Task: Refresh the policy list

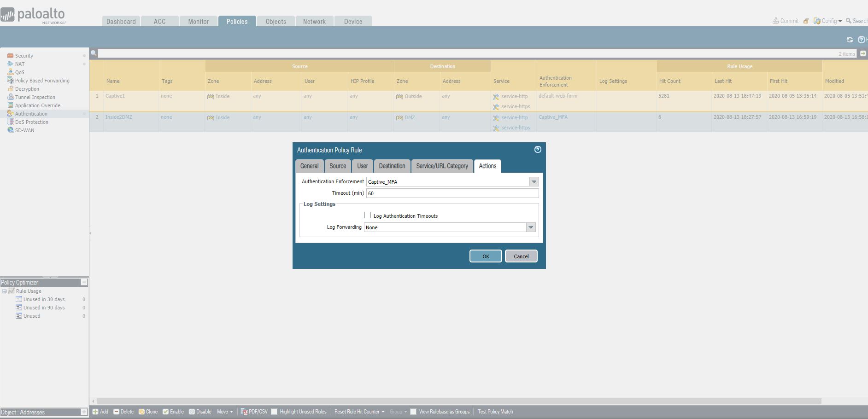Action: [x=850, y=40]
